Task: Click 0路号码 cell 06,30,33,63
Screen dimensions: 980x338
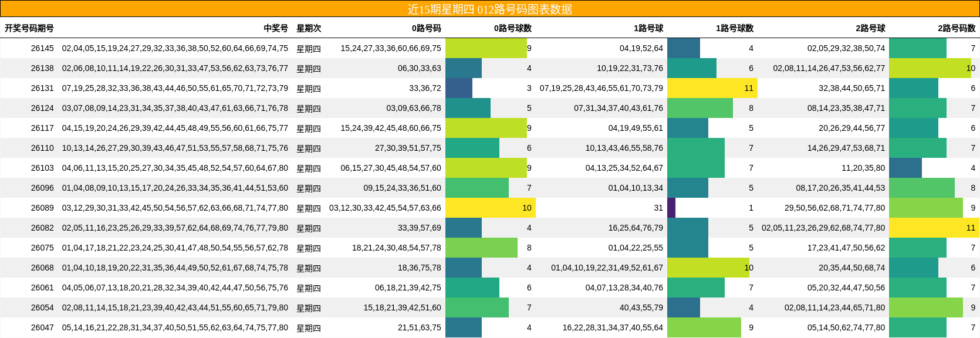Action: pyautogui.click(x=420, y=68)
